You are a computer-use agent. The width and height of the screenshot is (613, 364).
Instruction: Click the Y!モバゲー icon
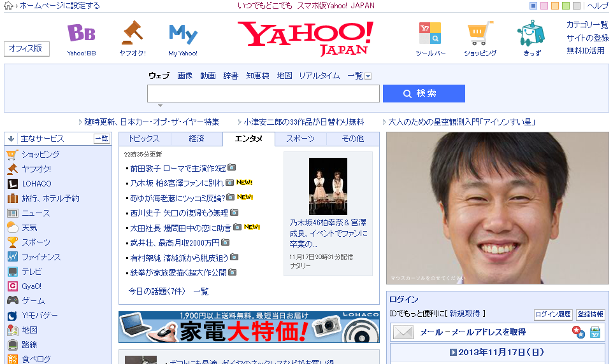(x=13, y=316)
